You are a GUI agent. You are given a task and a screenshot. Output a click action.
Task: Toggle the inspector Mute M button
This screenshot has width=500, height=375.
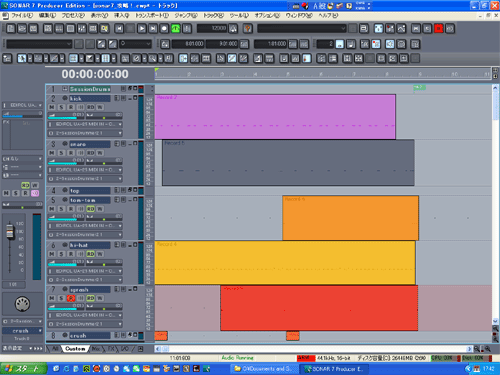pos(6,193)
